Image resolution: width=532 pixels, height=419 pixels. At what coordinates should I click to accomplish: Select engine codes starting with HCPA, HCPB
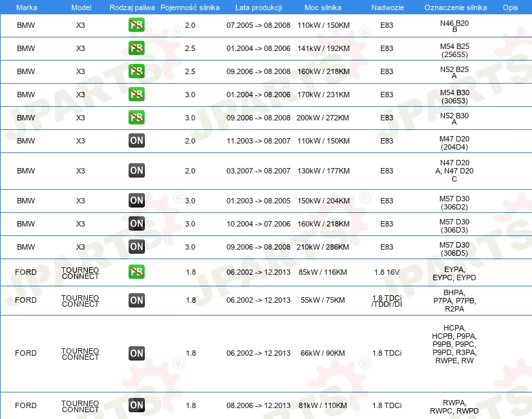(454, 344)
